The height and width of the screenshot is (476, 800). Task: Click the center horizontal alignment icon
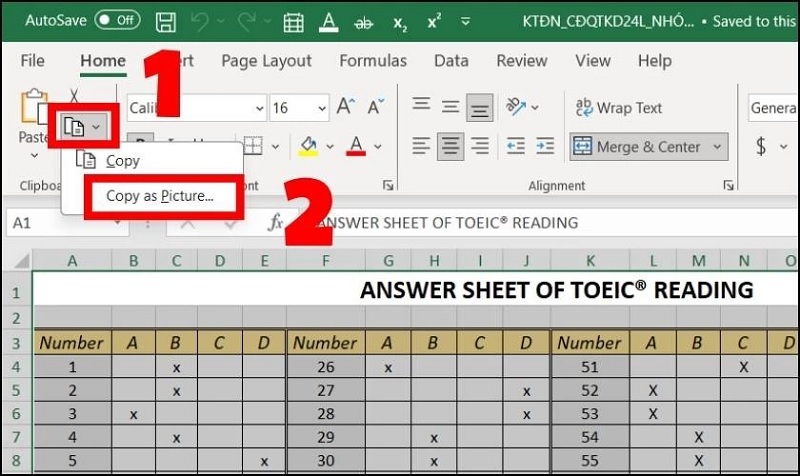(x=451, y=147)
